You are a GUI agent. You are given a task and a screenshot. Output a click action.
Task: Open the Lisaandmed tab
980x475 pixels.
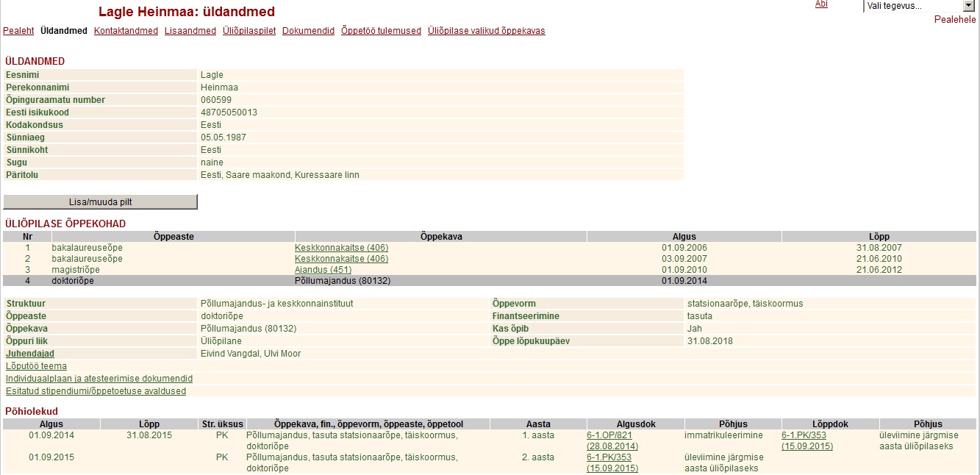tap(190, 31)
